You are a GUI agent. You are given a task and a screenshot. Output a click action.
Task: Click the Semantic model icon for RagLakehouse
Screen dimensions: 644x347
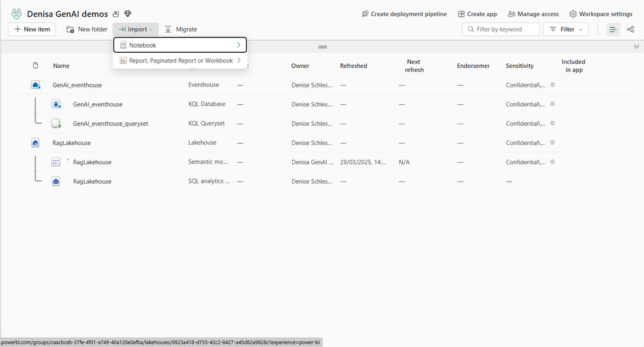coord(56,162)
